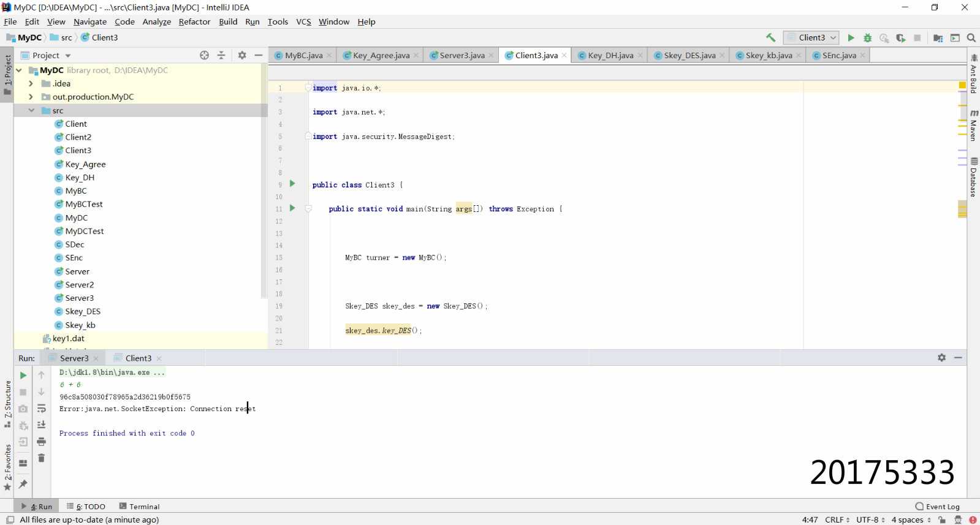Close the Client3 run tab
980x525 pixels.
(x=159, y=358)
